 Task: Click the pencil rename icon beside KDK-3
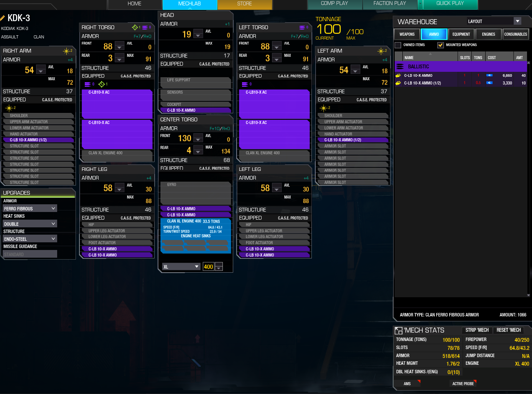(x=3, y=18)
